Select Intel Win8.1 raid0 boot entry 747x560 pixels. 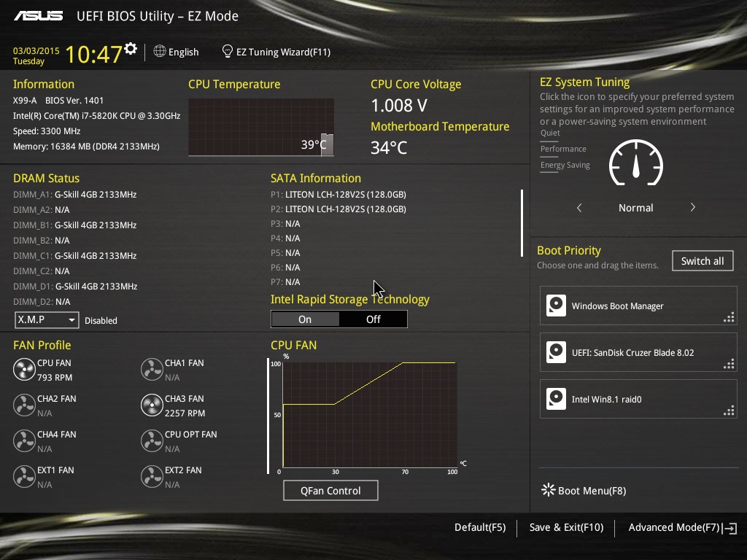638,399
